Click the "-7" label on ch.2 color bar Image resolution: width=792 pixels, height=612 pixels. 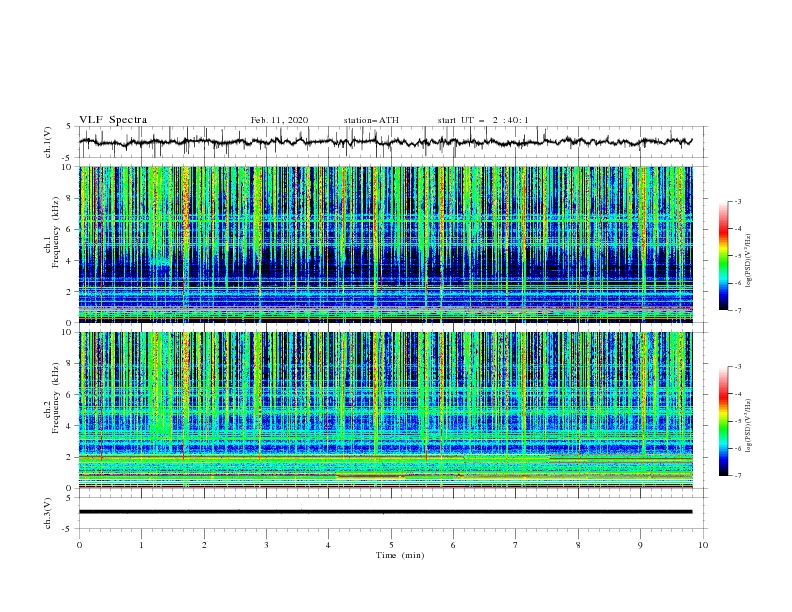(x=737, y=476)
